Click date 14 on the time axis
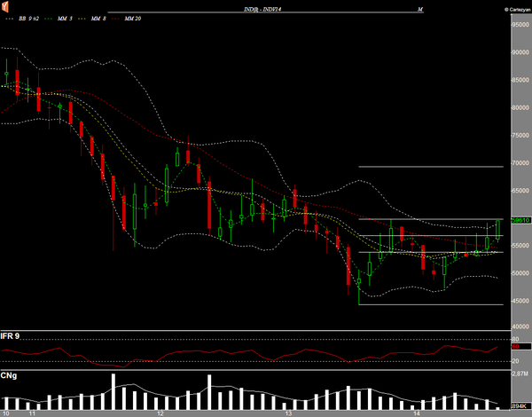The width and height of the screenshot is (532, 417). [416, 413]
